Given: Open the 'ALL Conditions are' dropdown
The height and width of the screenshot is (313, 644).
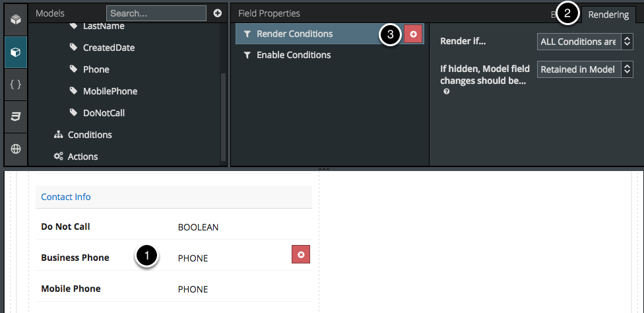Looking at the screenshot, I should pos(585,42).
